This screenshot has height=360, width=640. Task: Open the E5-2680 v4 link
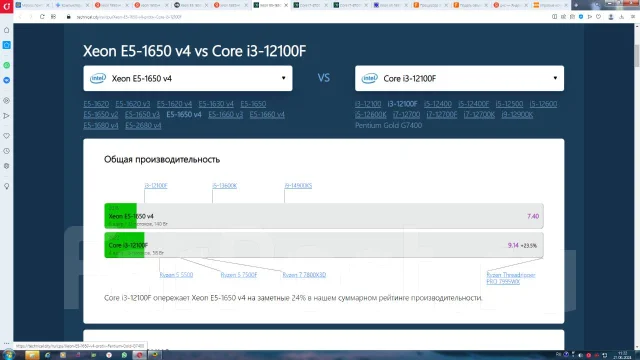(x=143, y=125)
